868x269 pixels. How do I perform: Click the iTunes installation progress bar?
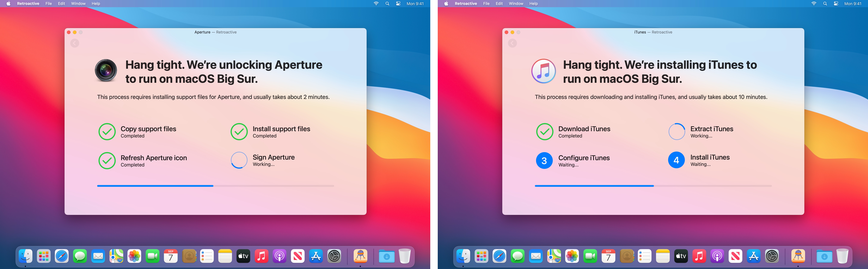(653, 186)
